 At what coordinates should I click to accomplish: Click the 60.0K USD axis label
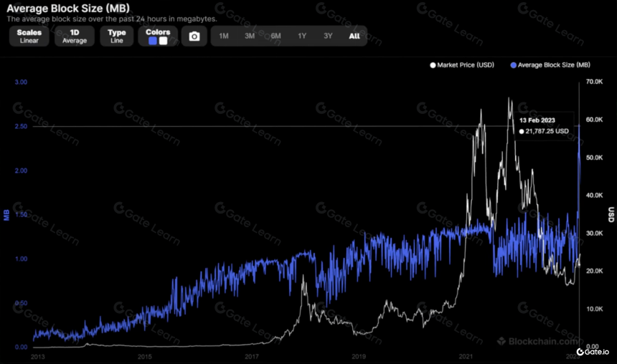(594, 120)
